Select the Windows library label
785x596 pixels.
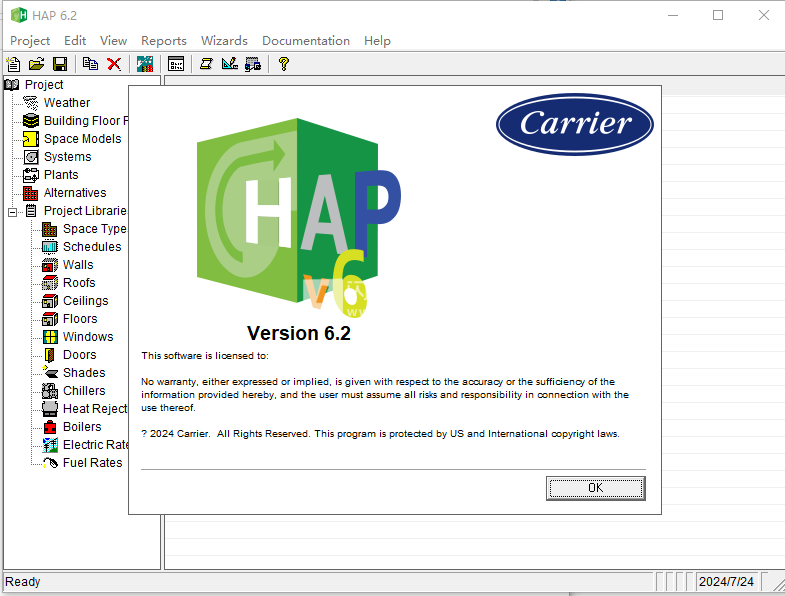(88, 337)
